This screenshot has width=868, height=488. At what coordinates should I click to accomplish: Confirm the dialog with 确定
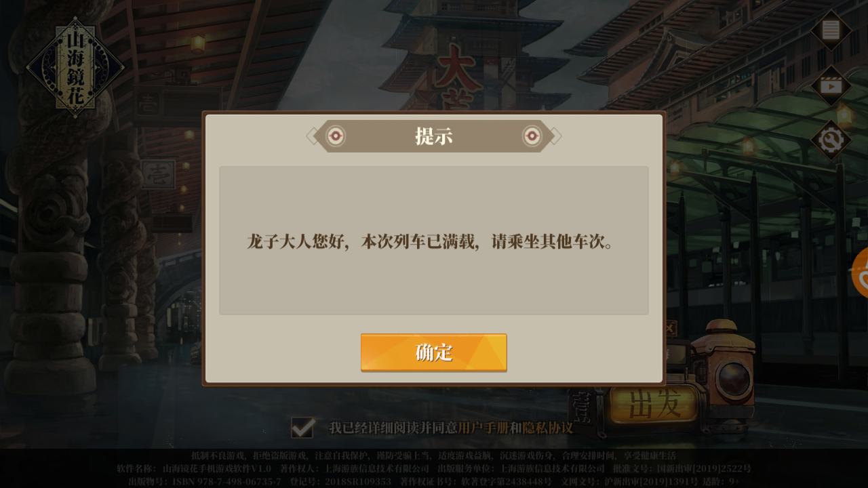pos(434,352)
